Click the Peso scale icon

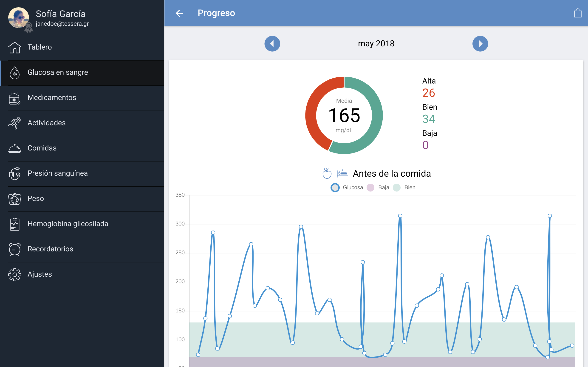point(14,199)
